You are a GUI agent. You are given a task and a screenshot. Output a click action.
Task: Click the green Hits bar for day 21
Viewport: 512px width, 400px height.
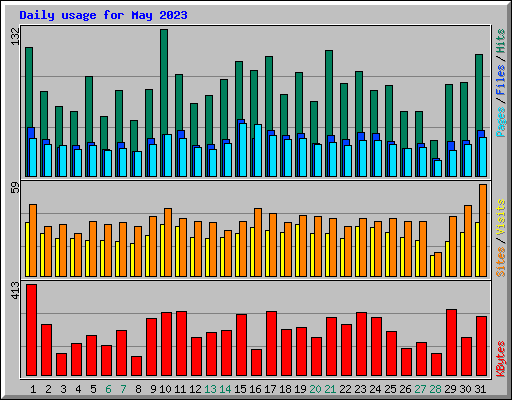tap(329, 93)
